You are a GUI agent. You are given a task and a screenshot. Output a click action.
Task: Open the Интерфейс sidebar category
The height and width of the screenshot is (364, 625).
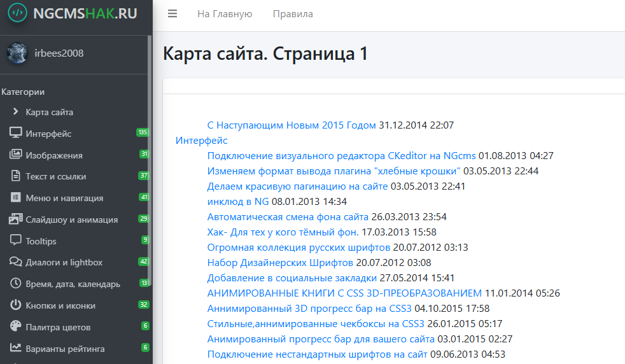tap(48, 134)
